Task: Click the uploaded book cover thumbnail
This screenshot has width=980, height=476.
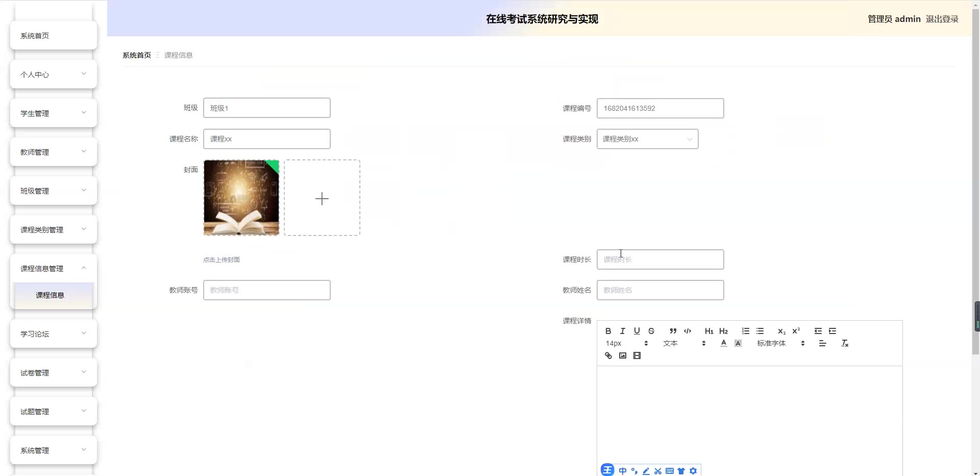Action: 241,198
